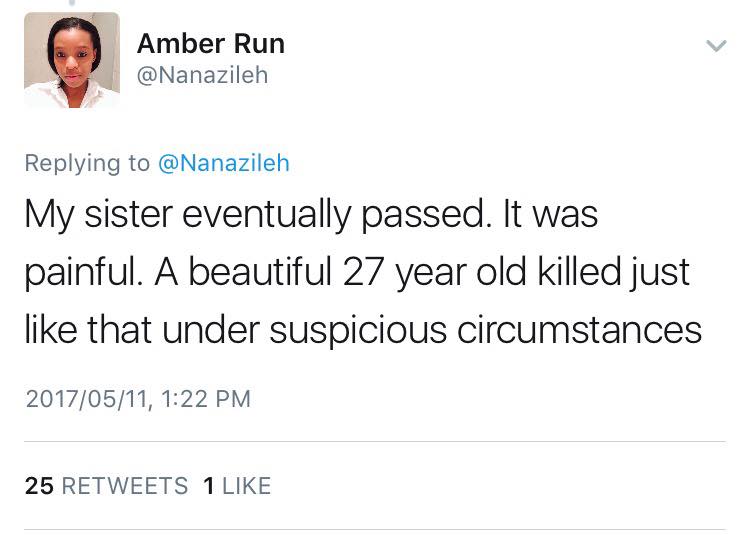750x535 pixels.
Task: Open the Amber Run display name
Action: pos(211,44)
